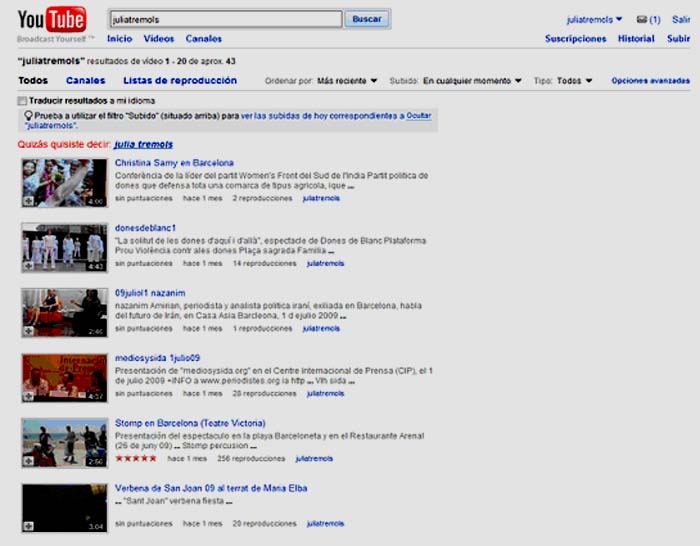Add mediosysida video to queue icon
700x546 pixels.
pyautogui.click(x=29, y=396)
